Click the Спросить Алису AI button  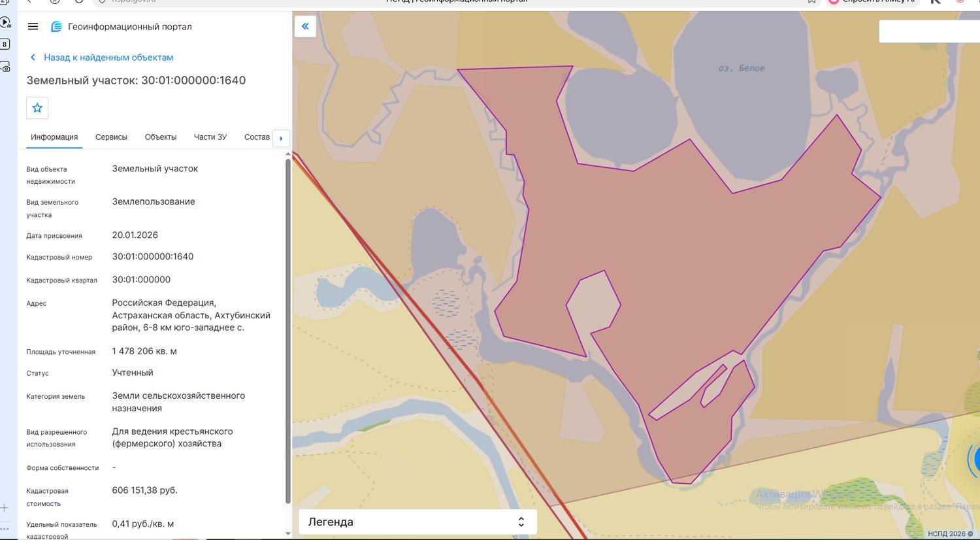(872, 2)
